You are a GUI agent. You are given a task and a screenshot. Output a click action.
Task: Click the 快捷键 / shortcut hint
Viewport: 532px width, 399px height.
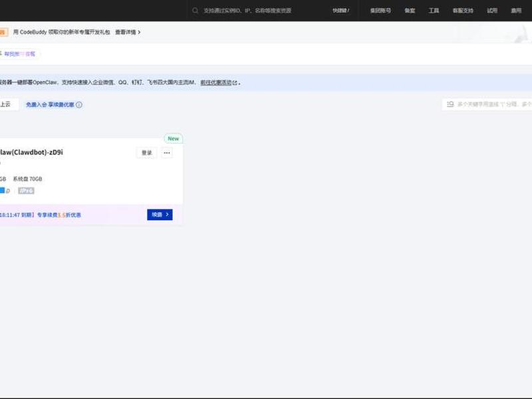[341, 11]
